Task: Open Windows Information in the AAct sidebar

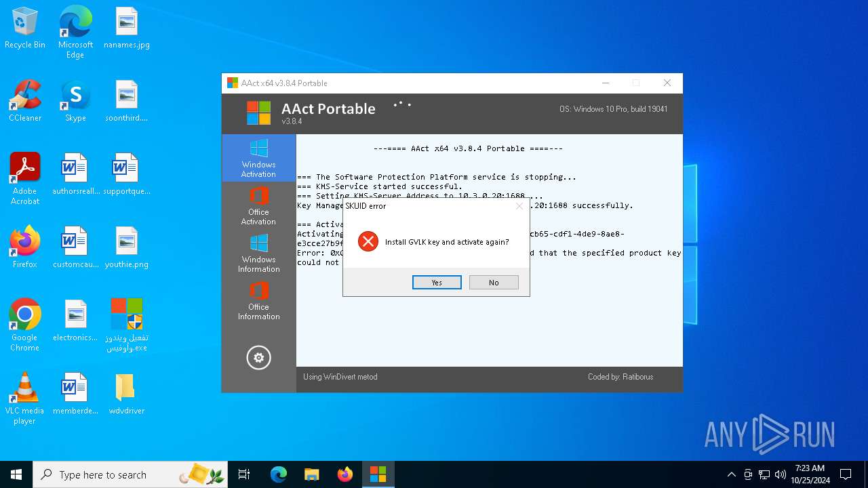Action: point(258,253)
